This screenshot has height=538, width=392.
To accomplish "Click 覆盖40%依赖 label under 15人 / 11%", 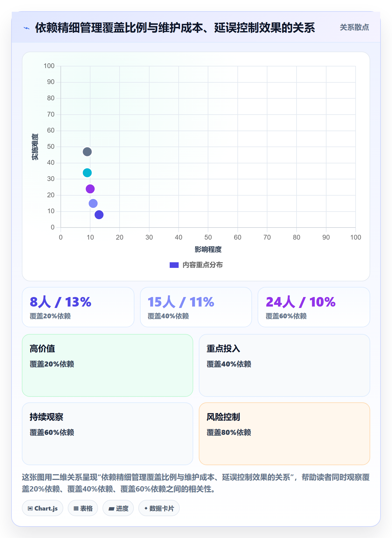I will [x=168, y=316].
